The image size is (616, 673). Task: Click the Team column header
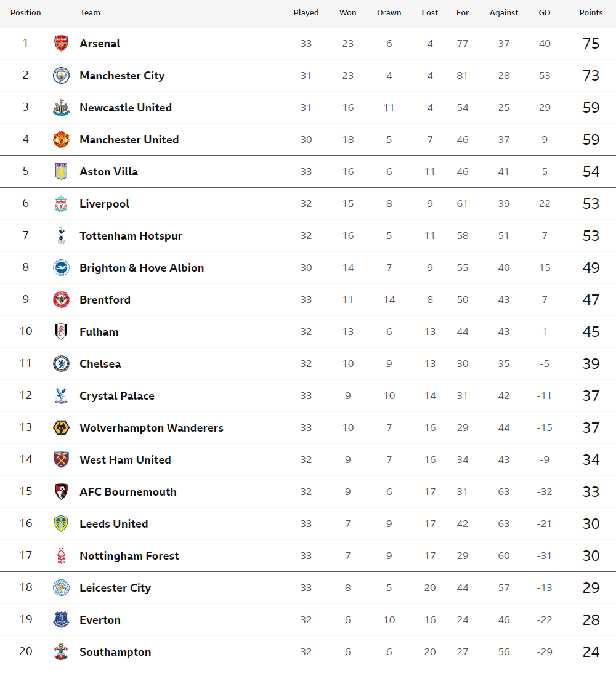pos(90,13)
